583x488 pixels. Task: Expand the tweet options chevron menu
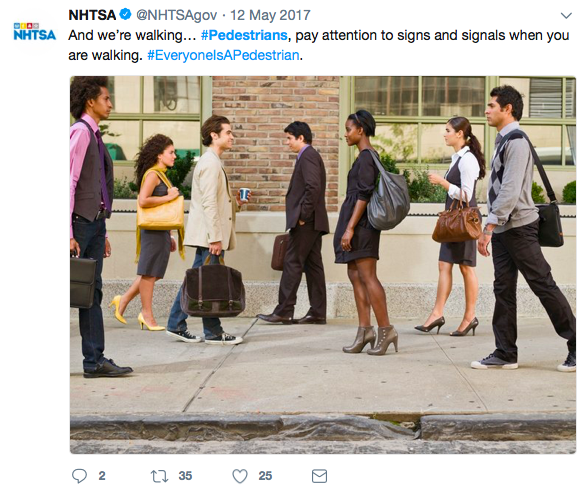click(x=566, y=16)
